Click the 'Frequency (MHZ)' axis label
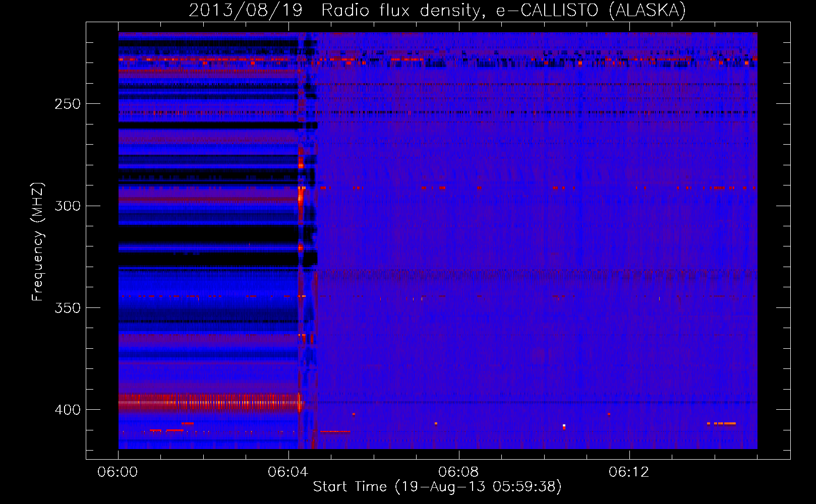816x504 pixels. [38, 241]
